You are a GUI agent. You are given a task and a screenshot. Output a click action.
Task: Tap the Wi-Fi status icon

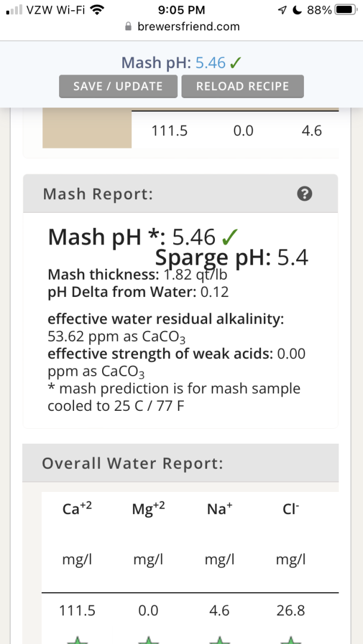pyautogui.click(x=96, y=10)
